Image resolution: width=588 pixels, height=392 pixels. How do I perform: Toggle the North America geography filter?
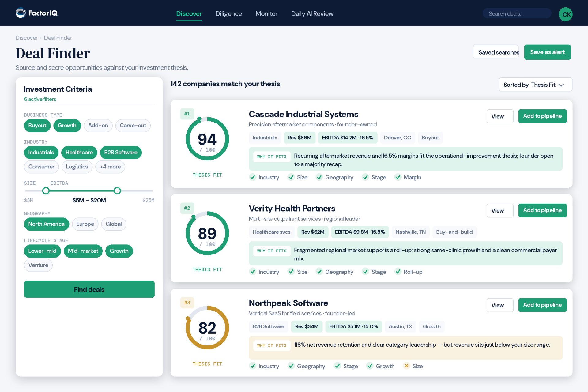coord(47,224)
